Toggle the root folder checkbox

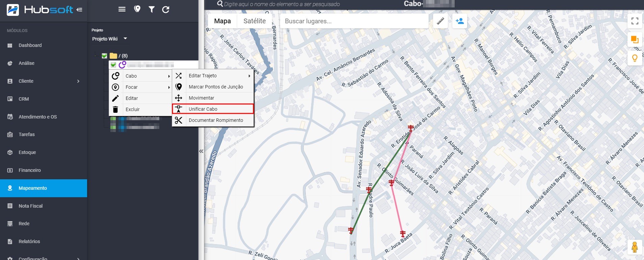104,56
